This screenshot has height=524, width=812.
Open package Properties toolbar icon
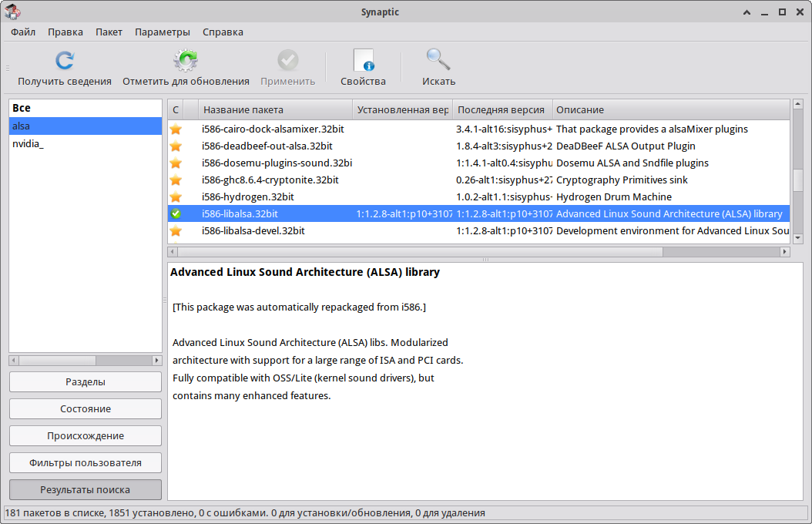[363, 61]
